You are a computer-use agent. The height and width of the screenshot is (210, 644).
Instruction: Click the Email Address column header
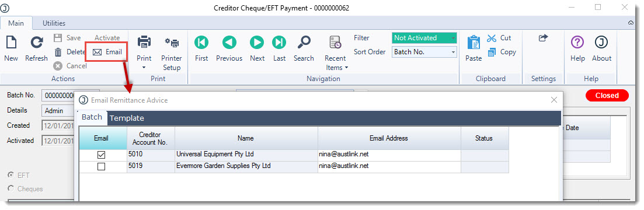coord(389,138)
